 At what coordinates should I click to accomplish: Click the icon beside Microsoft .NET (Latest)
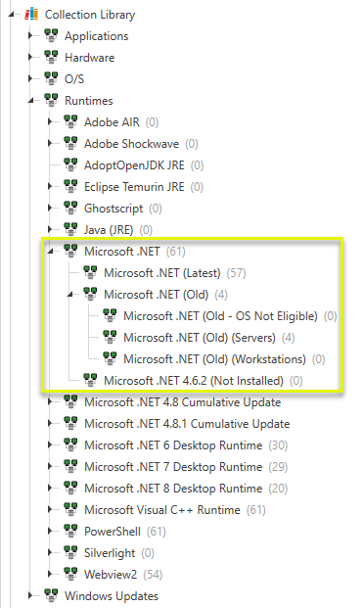[90, 272]
